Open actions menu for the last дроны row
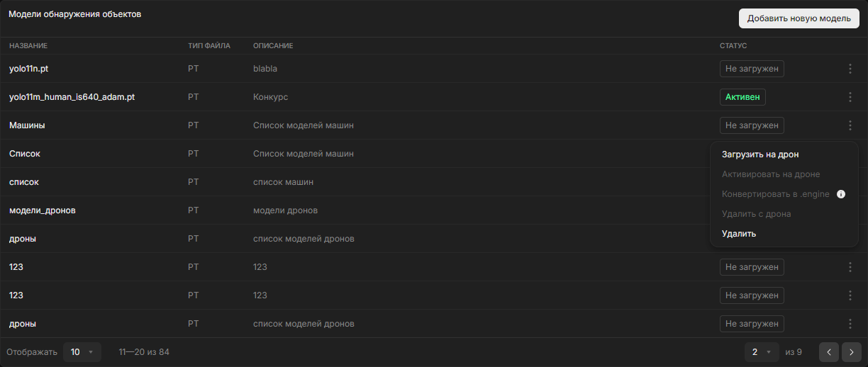The height and width of the screenshot is (367, 868). tap(850, 324)
